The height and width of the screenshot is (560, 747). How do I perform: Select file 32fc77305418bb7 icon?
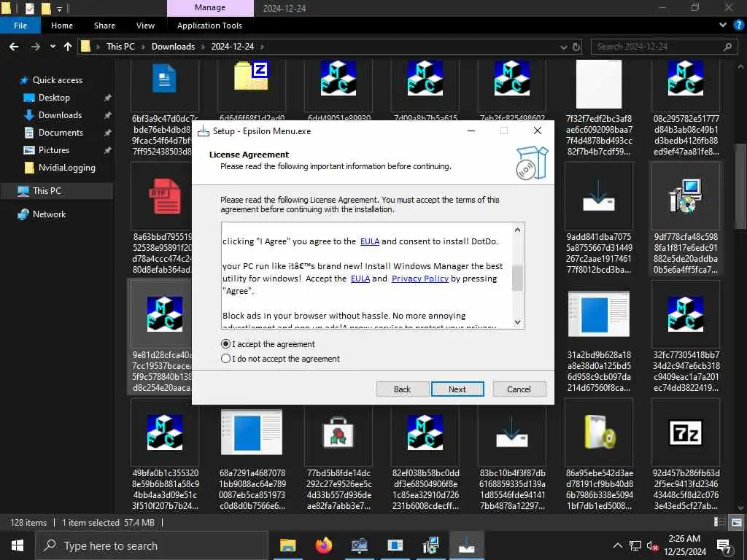click(x=685, y=314)
